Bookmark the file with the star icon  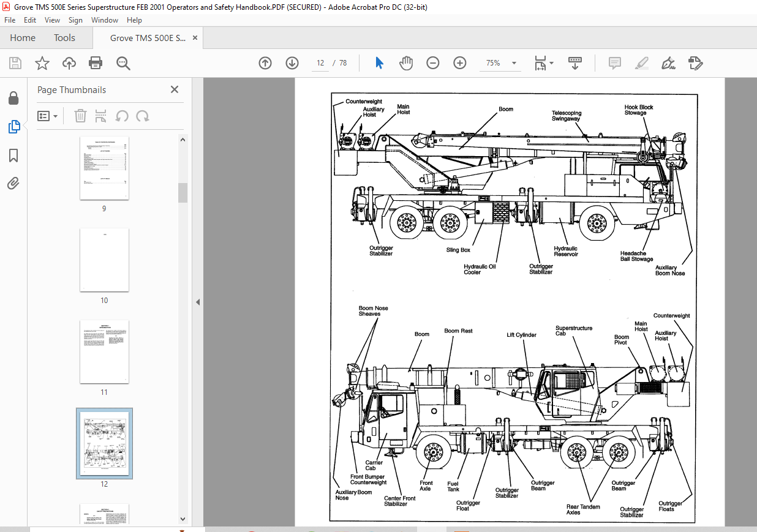(x=42, y=63)
